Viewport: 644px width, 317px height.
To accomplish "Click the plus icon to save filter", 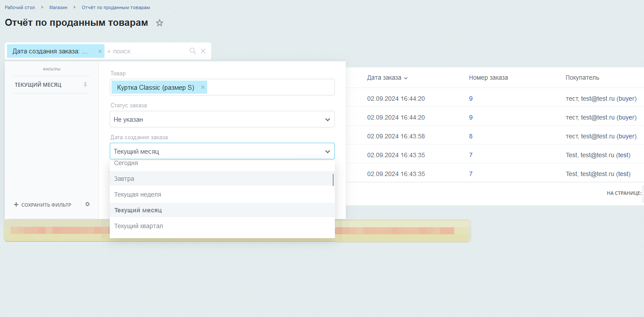I will (16, 204).
